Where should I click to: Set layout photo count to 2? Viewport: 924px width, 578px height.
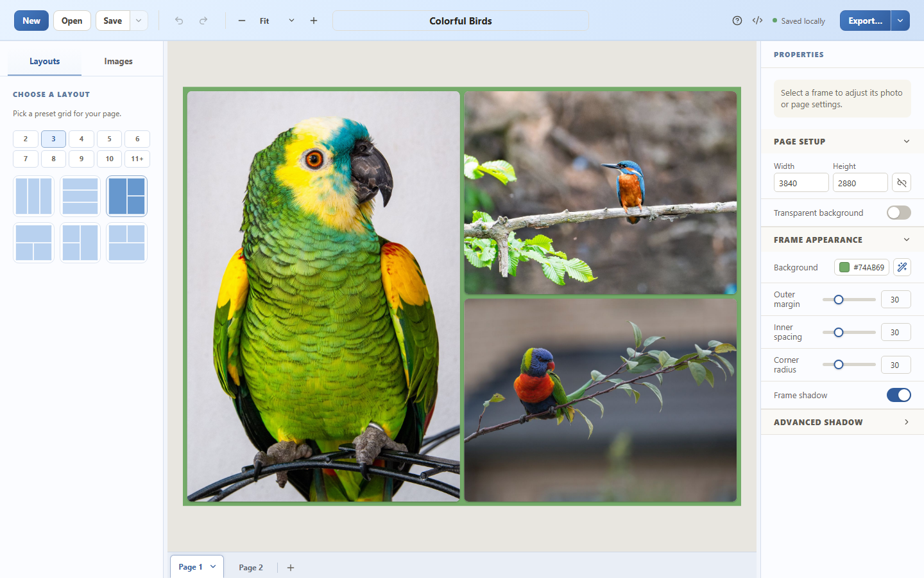[26, 139]
